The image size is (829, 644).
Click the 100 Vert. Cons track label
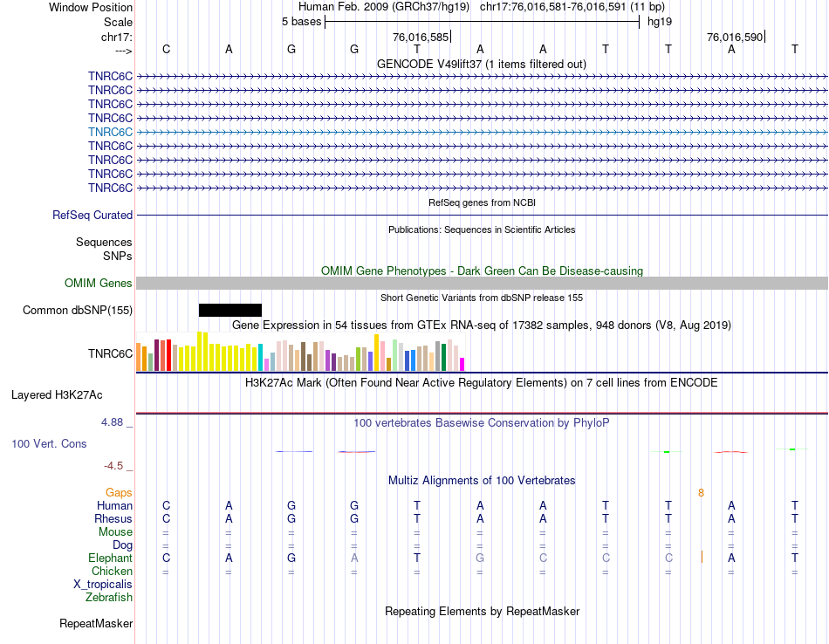point(49,443)
